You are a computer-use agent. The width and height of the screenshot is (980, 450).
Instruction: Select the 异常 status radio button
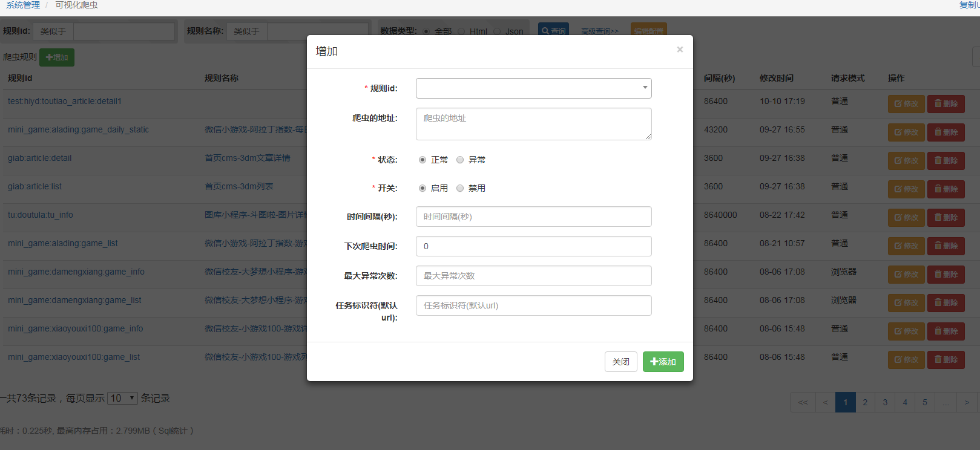[460, 160]
